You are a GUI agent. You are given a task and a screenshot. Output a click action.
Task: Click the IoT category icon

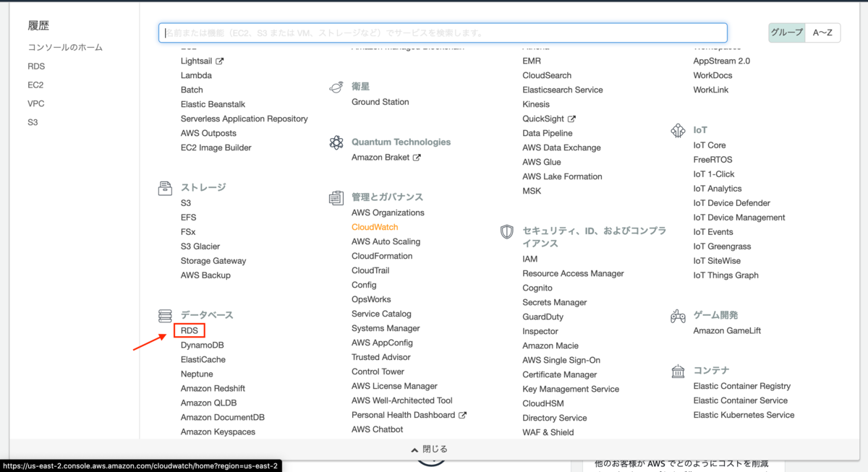[678, 130]
